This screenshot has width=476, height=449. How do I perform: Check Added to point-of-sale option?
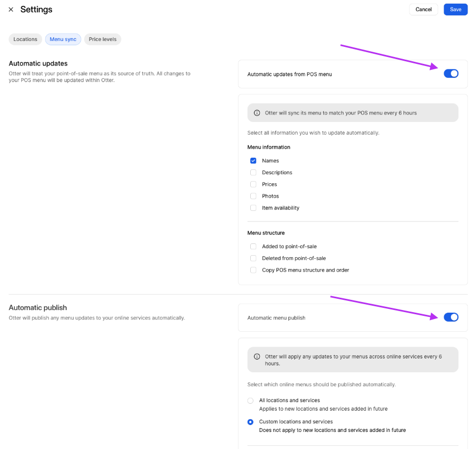(253, 247)
